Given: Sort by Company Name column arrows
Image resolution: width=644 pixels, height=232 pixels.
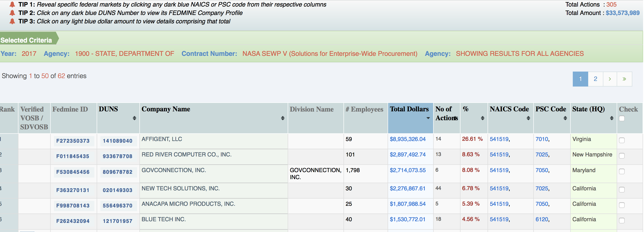Looking at the screenshot, I should [283, 118].
